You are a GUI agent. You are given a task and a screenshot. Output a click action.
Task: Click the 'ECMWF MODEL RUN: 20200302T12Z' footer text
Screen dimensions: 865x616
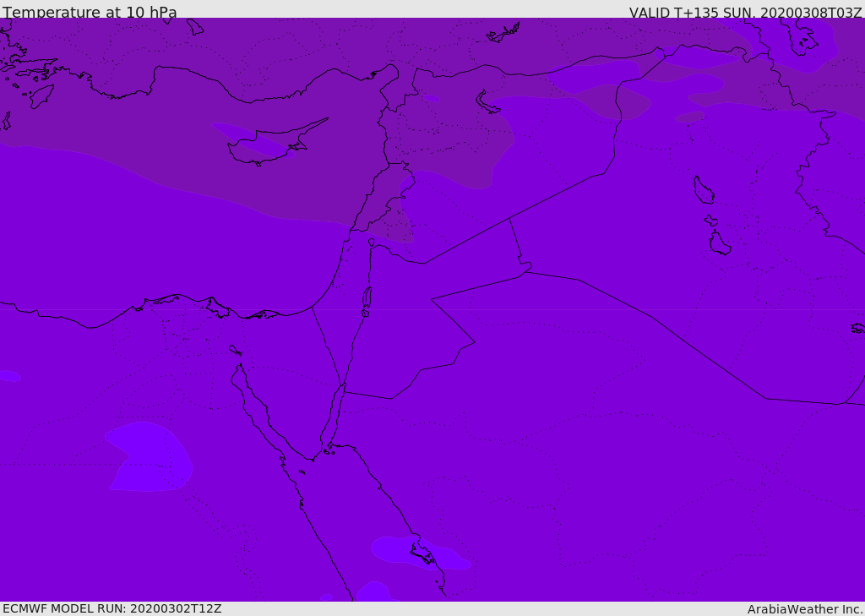click(x=112, y=608)
